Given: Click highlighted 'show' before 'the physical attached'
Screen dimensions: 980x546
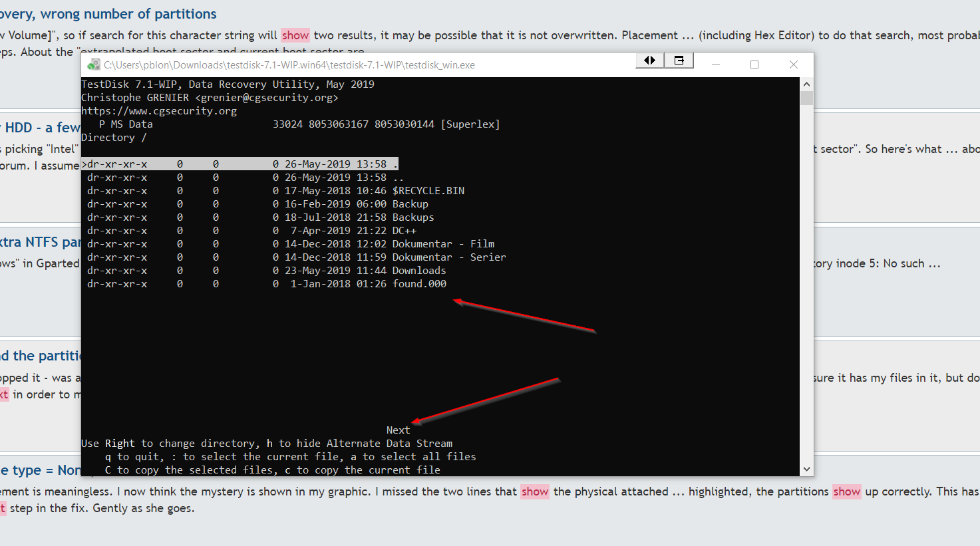Looking at the screenshot, I should (535, 491).
